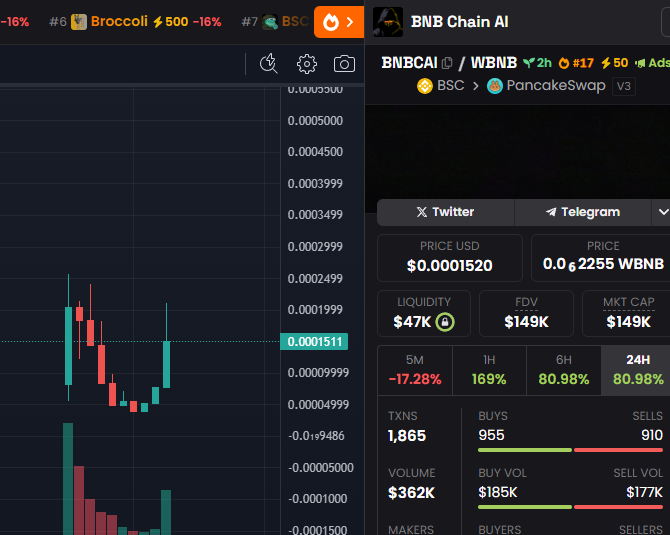Viewport: 670px width, 535px height.
Task: Click the BSC chain icon
Action: click(x=425, y=86)
